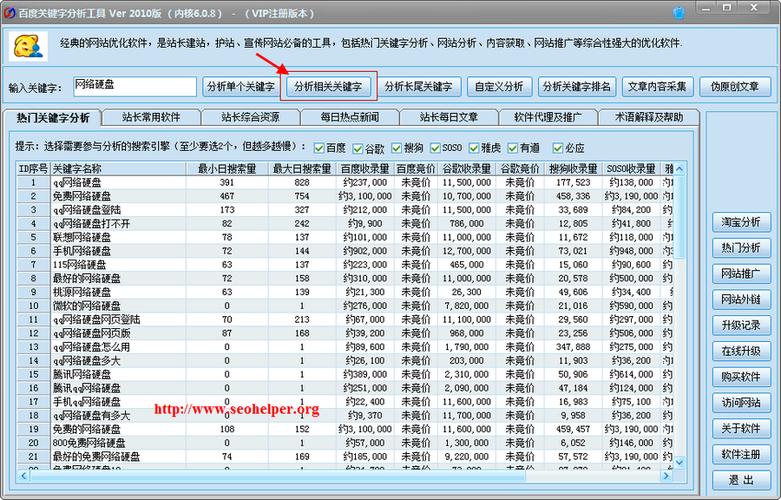Uncheck the 必应 search engine
781x500 pixels.
(558, 148)
